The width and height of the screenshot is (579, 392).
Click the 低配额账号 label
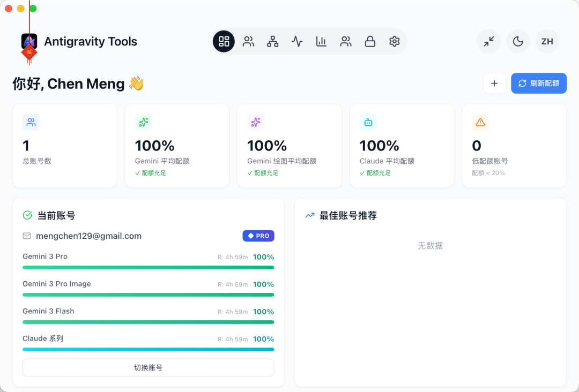coord(490,161)
